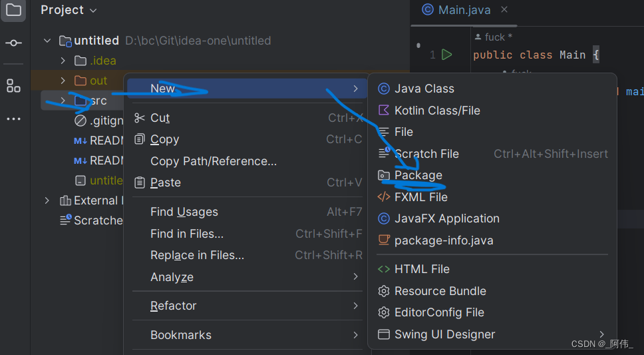Click the Cut scissors icon
644x355 pixels.
pyautogui.click(x=140, y=118)
